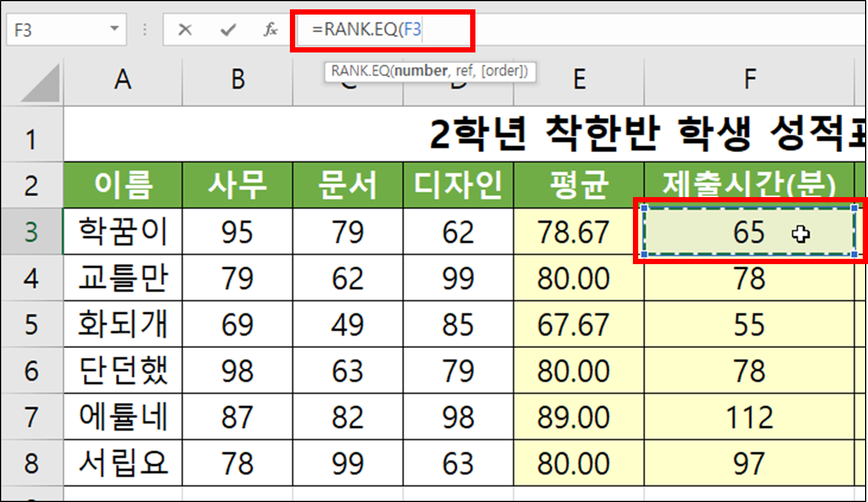Viewport: 868px width, 502px height.
Task: Select the 평균 header cell
Action: 579,184
